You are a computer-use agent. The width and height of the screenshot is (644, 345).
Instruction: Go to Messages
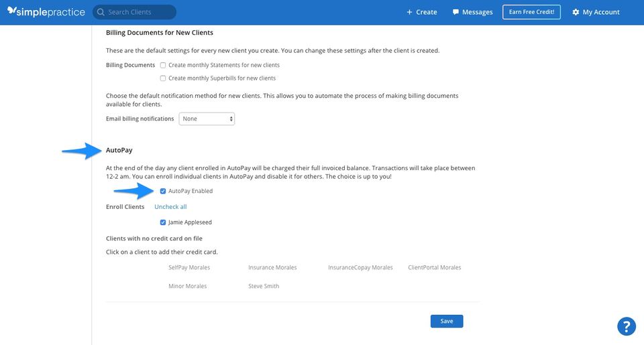point(477,12)
